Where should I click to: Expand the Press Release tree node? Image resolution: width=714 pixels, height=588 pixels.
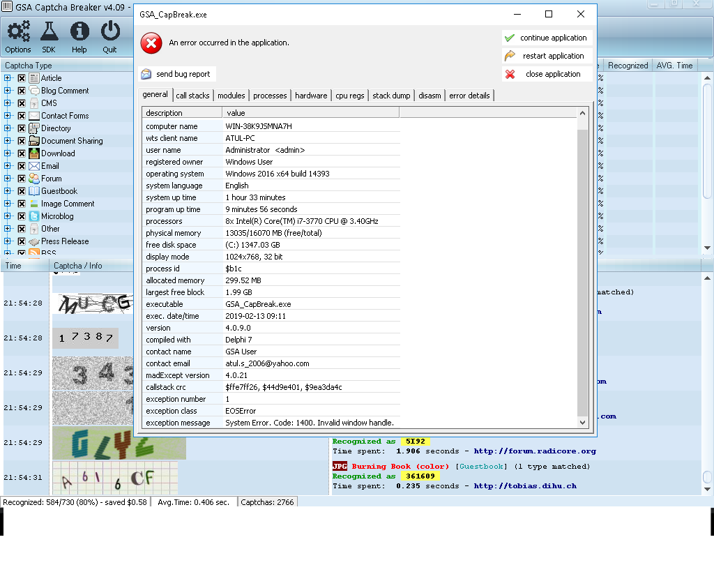click(x=7, y=241)
